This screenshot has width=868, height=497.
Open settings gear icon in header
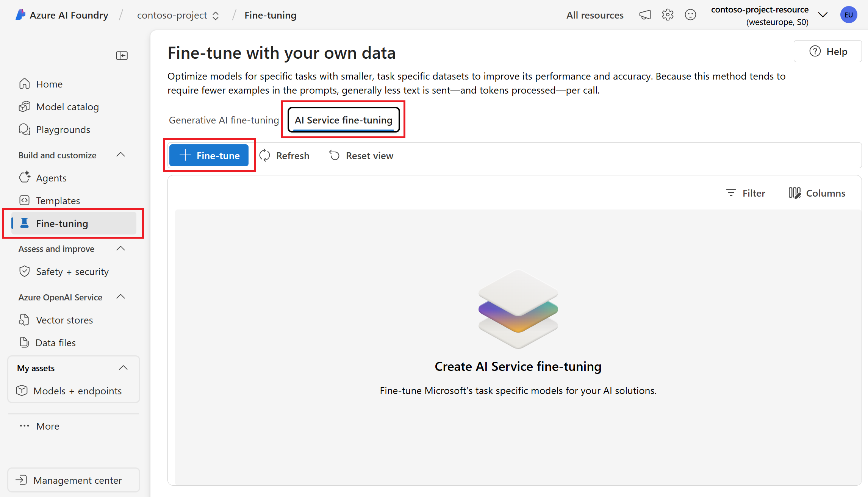pos(668,15)
